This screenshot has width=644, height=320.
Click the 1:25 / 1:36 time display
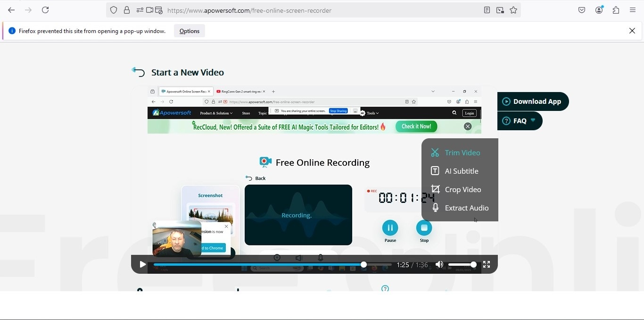413,265
